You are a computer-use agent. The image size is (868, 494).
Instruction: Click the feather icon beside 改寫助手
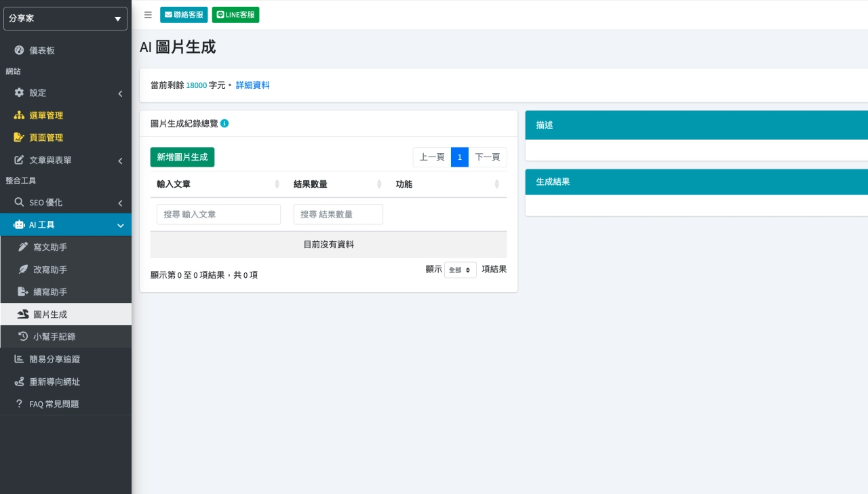(23, 269)
